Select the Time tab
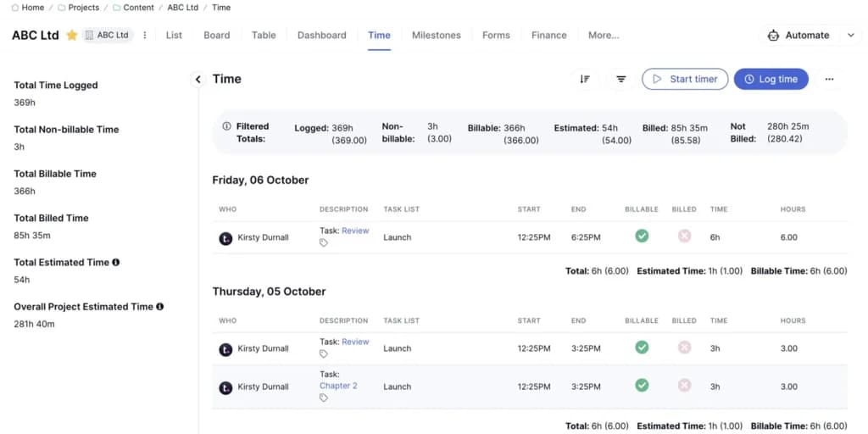 coord(379,36)
